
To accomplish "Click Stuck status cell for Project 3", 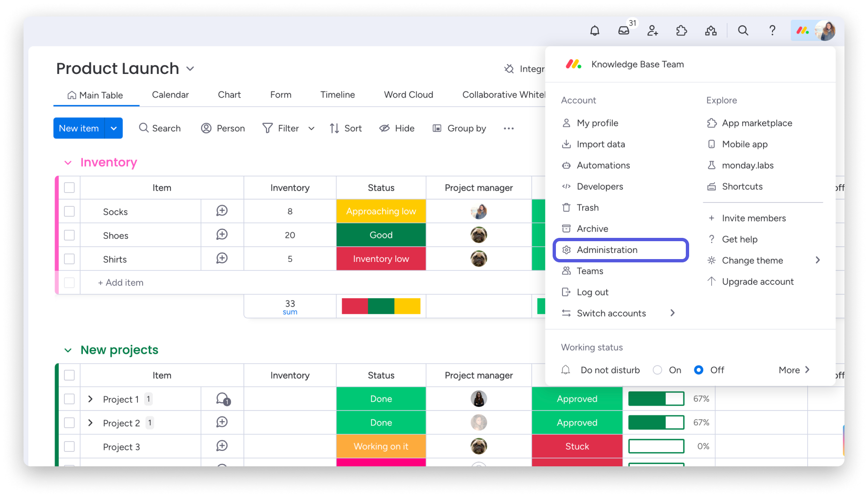I will pos(577,446).
